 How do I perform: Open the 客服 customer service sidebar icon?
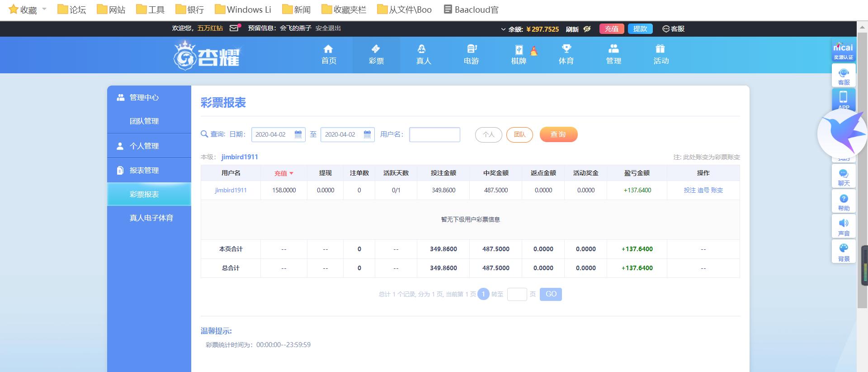844,76
